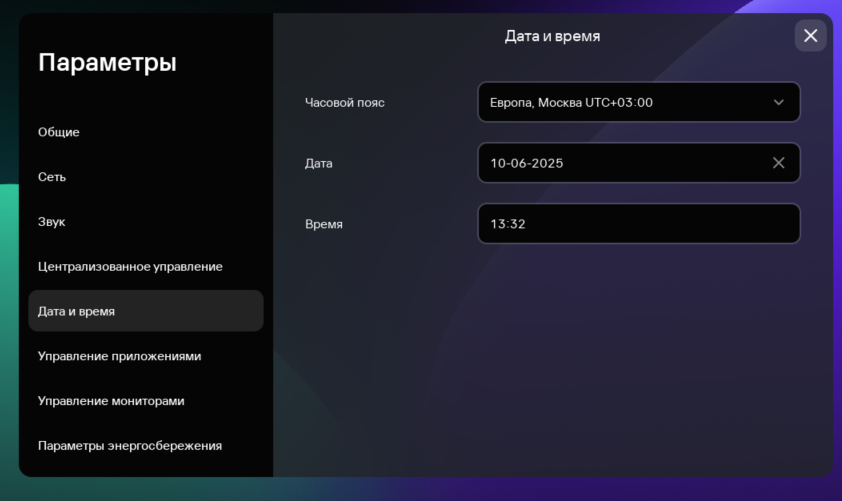Click the Время field label

click(324, 224)
